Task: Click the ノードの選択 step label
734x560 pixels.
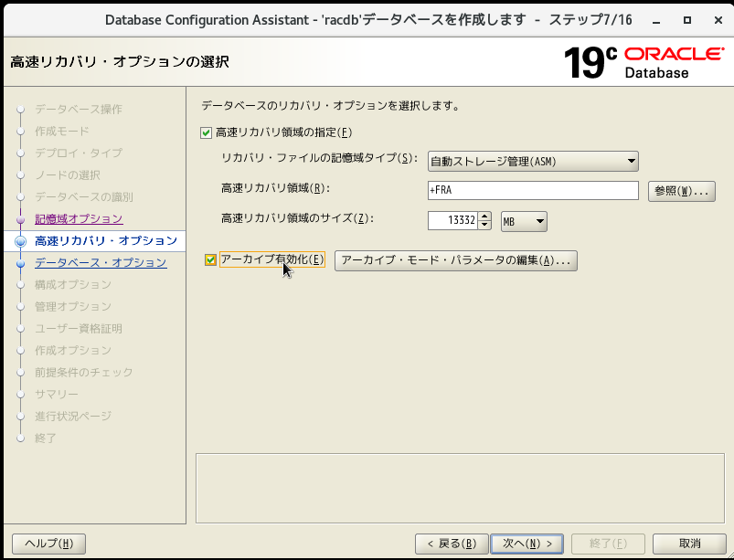Action: [x=68, y=175]
